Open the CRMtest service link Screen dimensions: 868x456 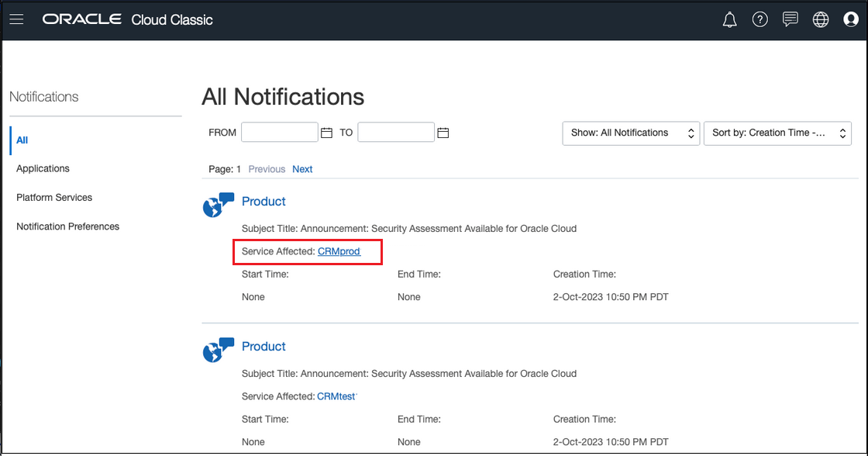[336, 396]
